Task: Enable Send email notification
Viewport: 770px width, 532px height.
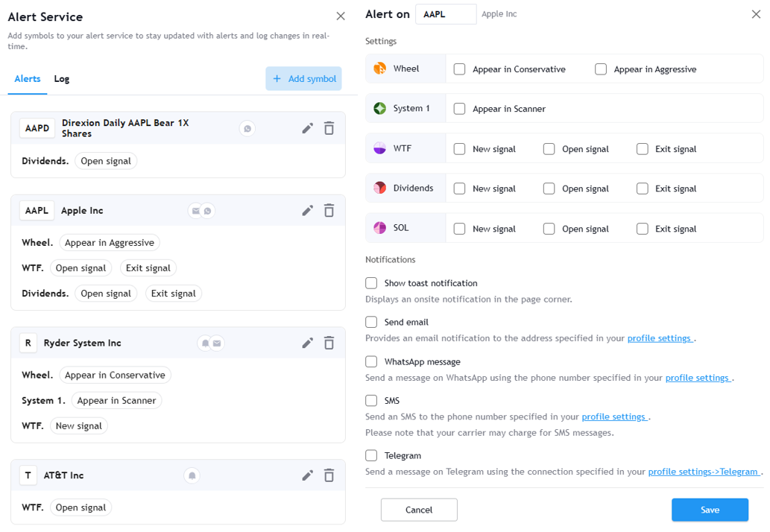Action: (x=371, y=322)
